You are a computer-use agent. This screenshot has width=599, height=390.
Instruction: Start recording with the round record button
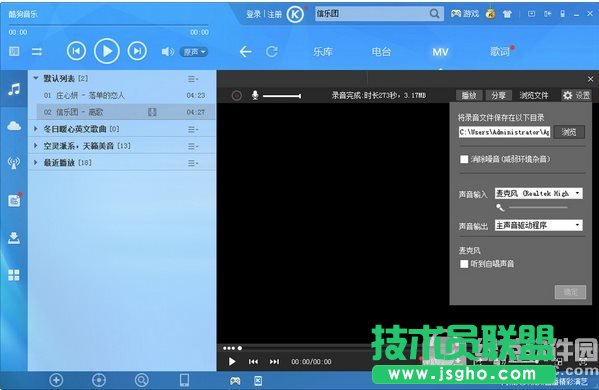pos(236,95)
